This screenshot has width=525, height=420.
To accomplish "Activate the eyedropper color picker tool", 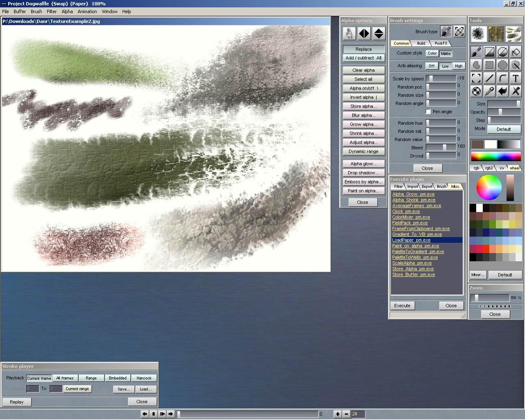I will 489,91.
